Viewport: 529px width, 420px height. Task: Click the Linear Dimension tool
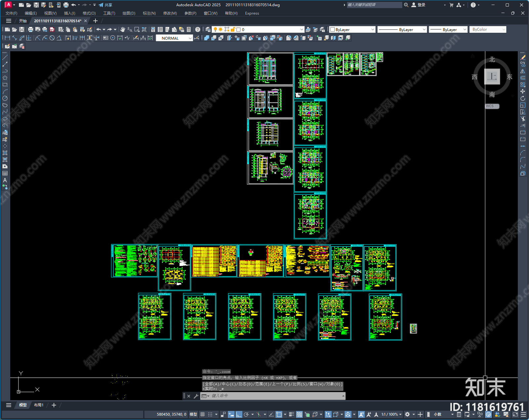[x=7, y=38]
